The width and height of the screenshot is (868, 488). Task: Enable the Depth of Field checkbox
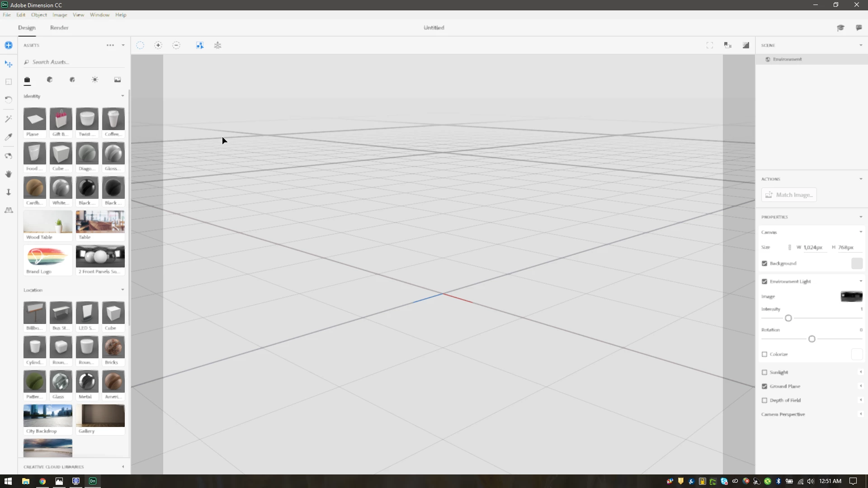[764, 400]
